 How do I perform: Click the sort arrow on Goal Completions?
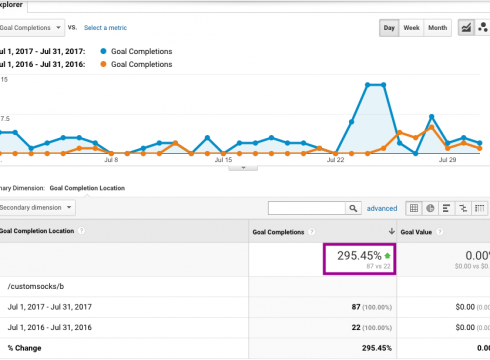click(391, 231)
